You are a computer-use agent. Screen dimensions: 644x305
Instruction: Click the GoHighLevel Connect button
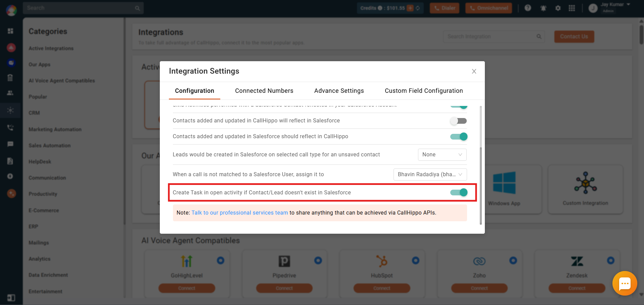(x=187, y=288)
